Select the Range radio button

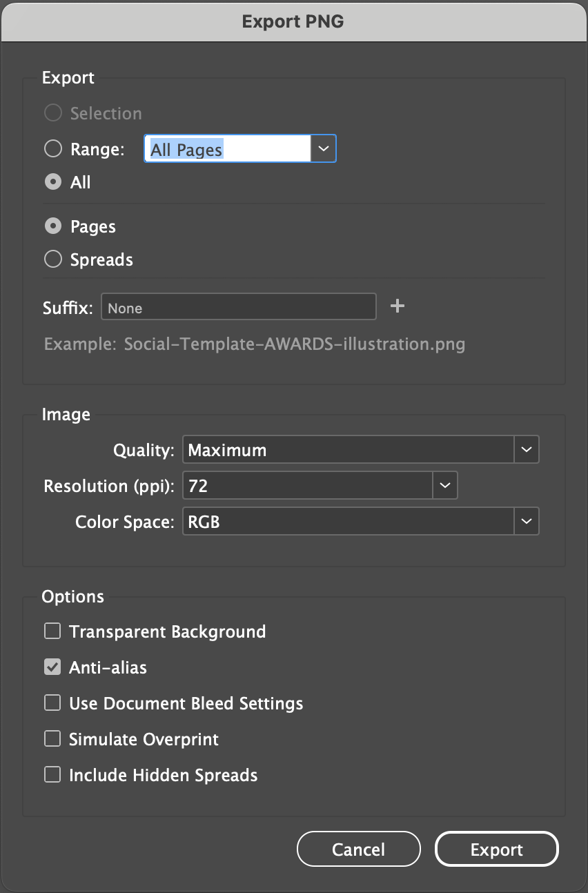53,149
